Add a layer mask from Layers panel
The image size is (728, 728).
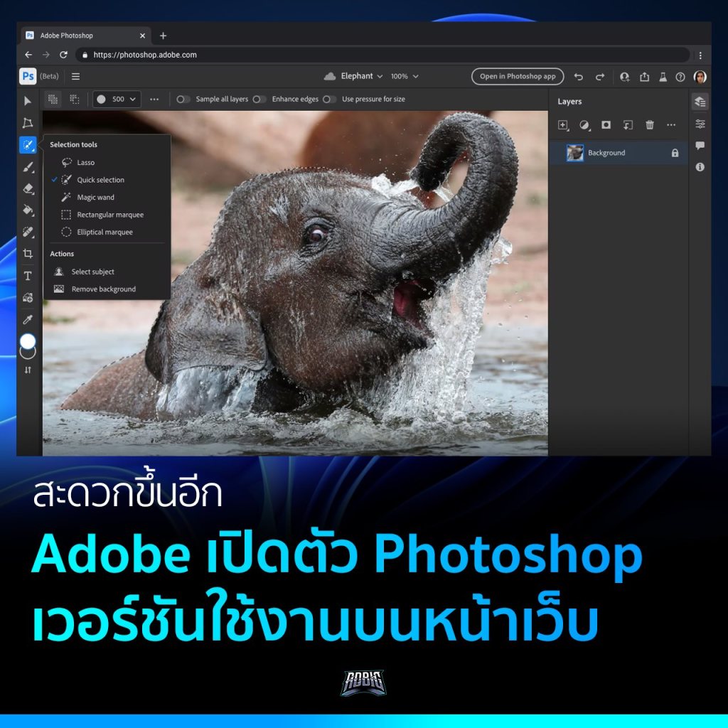(606, 125)
